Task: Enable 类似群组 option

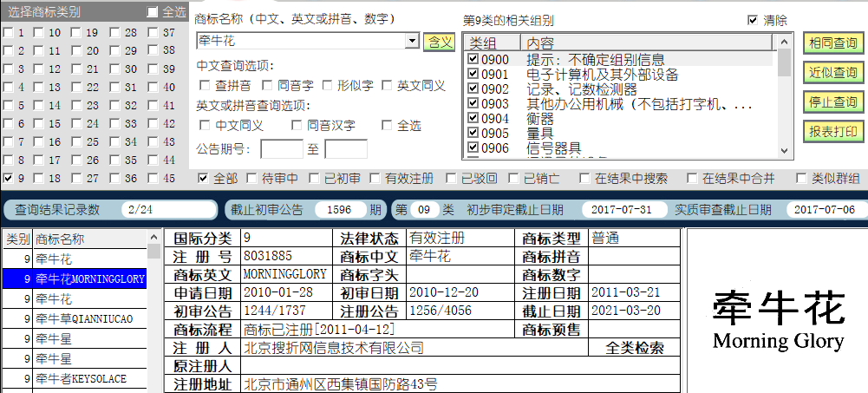Action: click(x=801, y=178)
